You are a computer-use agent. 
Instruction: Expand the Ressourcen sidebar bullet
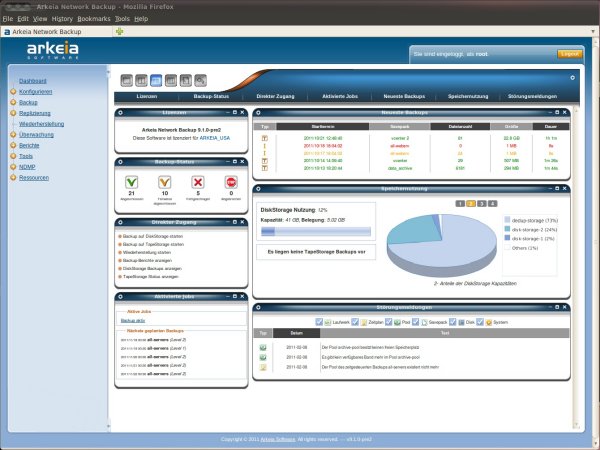pos(13,177)
